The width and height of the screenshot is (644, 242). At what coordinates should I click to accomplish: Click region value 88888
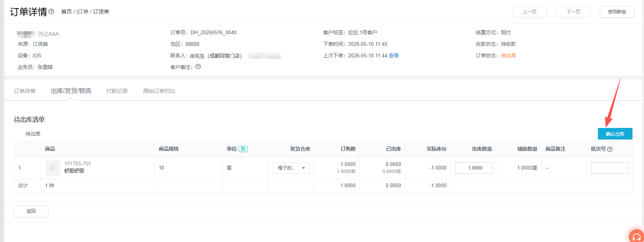click(192, 44)
